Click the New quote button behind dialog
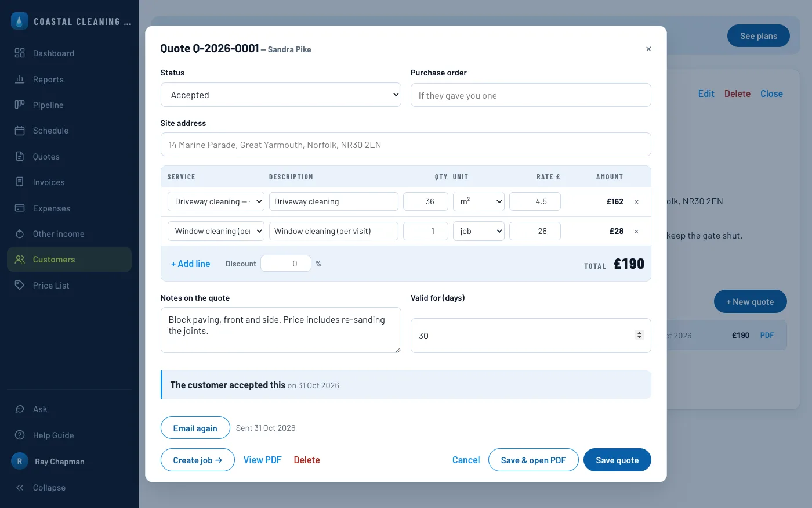 751,301
